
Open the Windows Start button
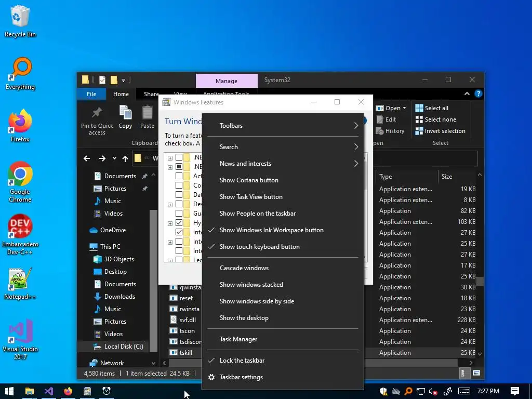(9, 391)
